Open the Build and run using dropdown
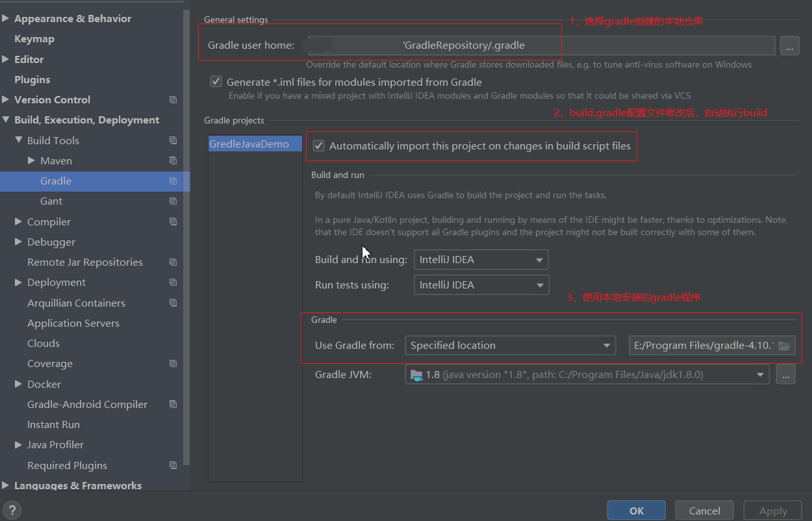Viewport: 812px width, 521px height. 481,260
